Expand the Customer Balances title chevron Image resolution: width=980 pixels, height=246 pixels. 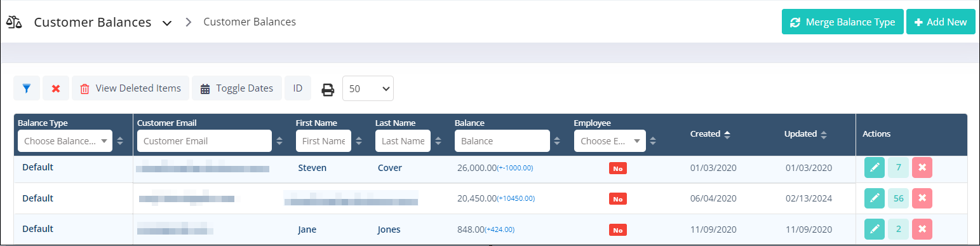[x=167, y=23]
